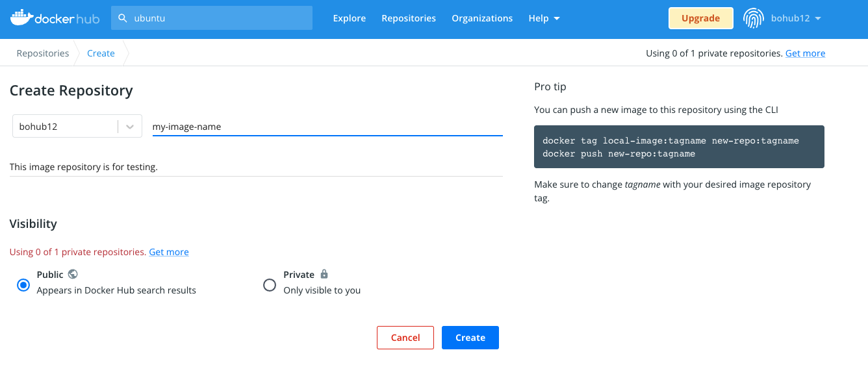Open the bohub12 account dropdown arrow
Viewport: 868px width, 374px height.
(818, 18)
